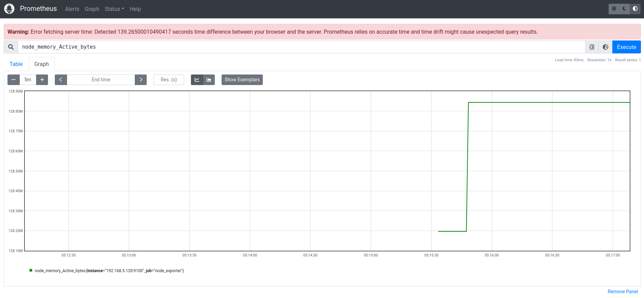Toggle the green series legend swatch
This screenshot has height=298, width=644.
point(31,270)
